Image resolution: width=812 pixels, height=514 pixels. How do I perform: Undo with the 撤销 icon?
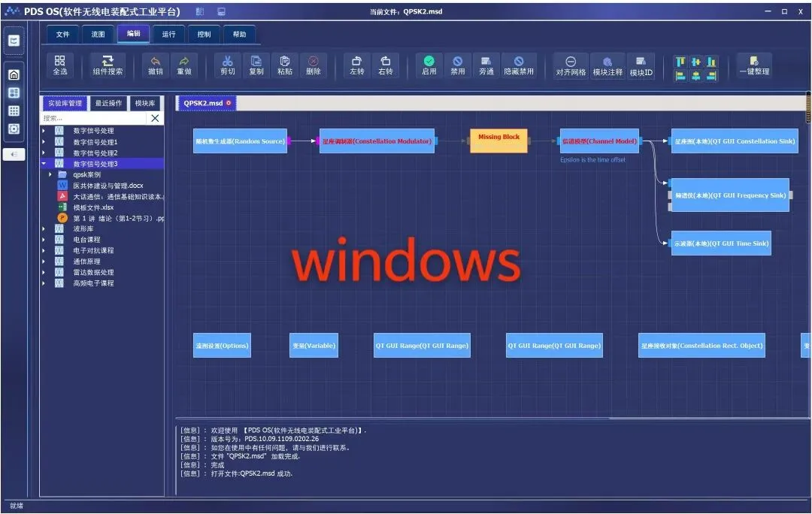156,65
